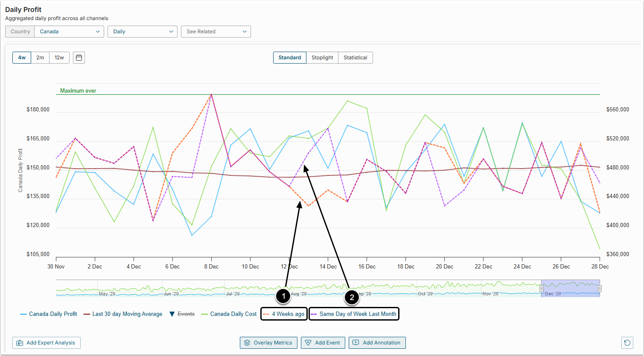Open the calendar date picker icon

(79, 58)
